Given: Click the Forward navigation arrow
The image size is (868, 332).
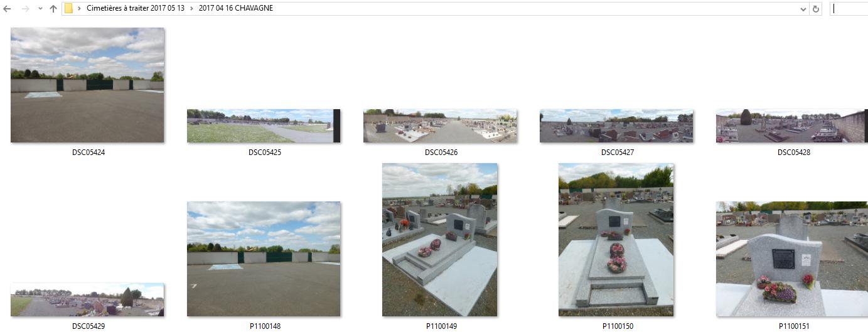Looking at the screenshot, I should (25, 9).
